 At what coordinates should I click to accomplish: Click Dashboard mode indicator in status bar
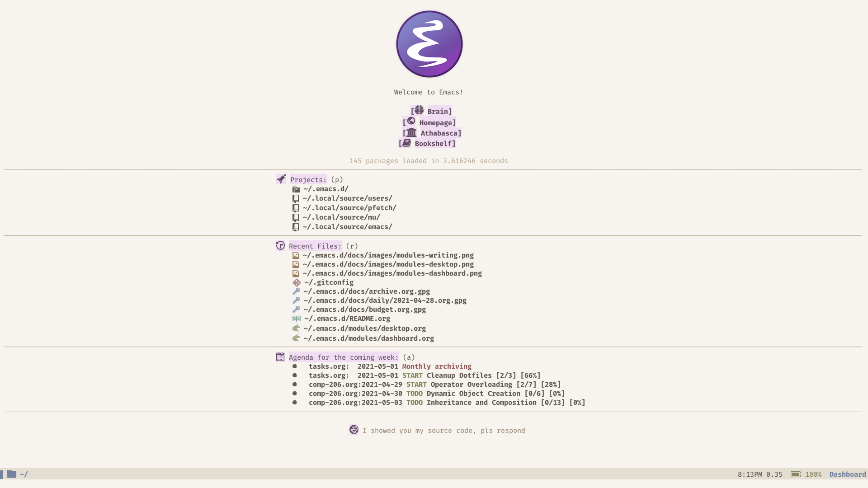[847, 474]
